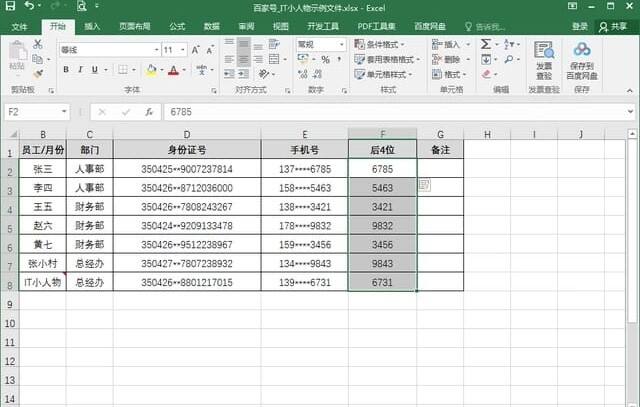Click the format painter brush icon
Screen dimensions: 640x407
(38, 74)
